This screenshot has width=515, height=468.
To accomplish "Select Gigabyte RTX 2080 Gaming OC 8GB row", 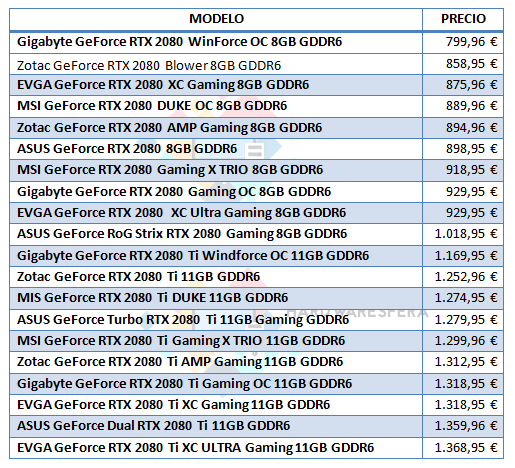I will click(256, 192).
